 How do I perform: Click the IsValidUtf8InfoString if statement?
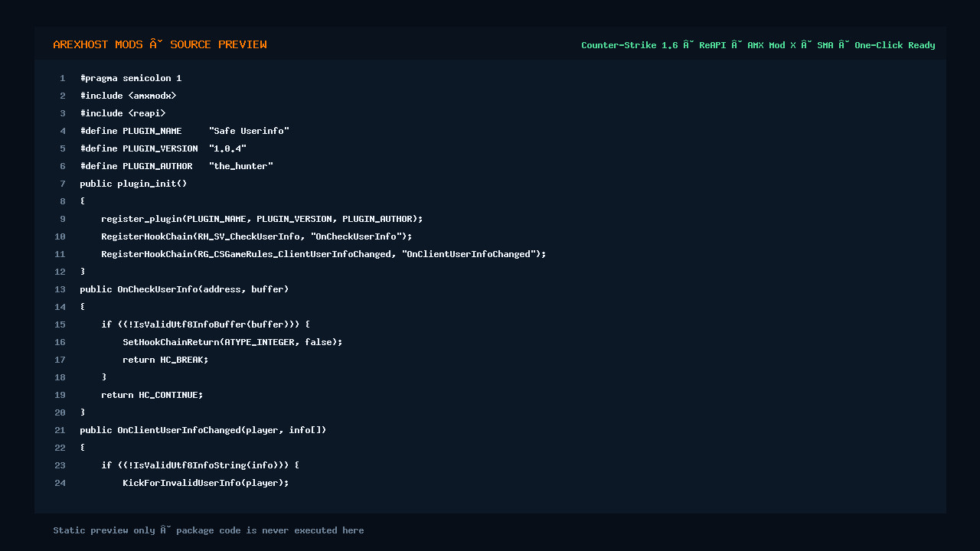[x=200, y=465]
